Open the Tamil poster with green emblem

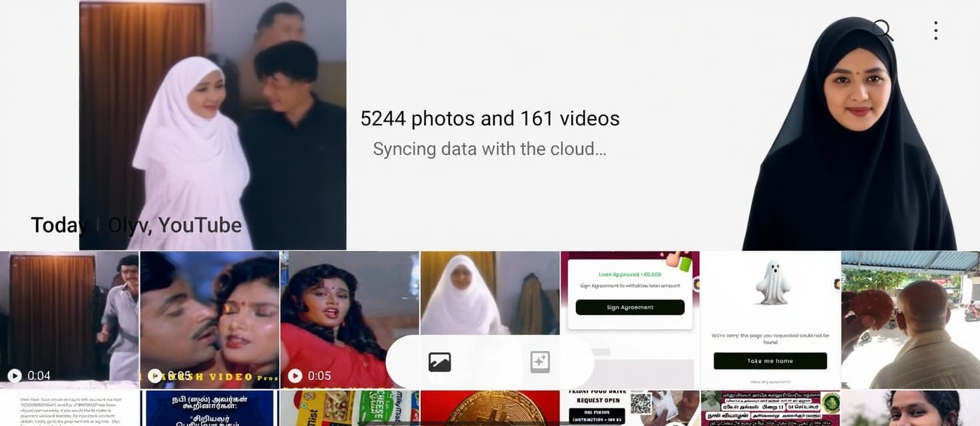(x=771, y=408)
